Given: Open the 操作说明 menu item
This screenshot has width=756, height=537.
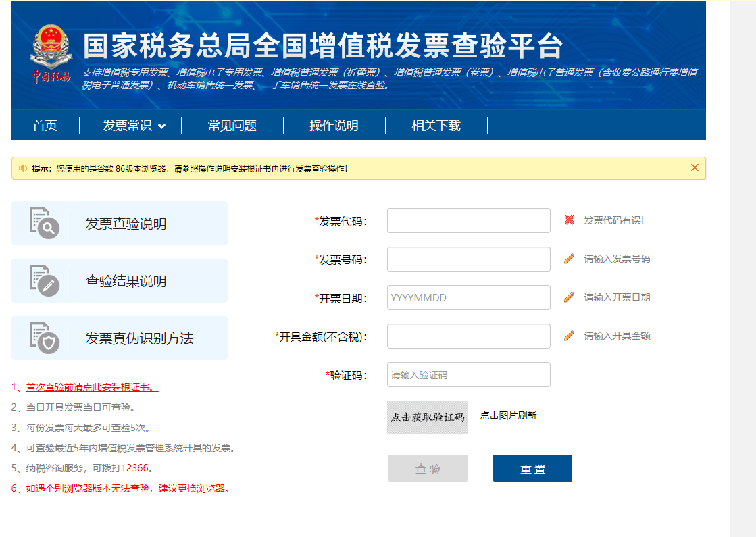Looking at the screenshot, I should [x=334, y=126].
